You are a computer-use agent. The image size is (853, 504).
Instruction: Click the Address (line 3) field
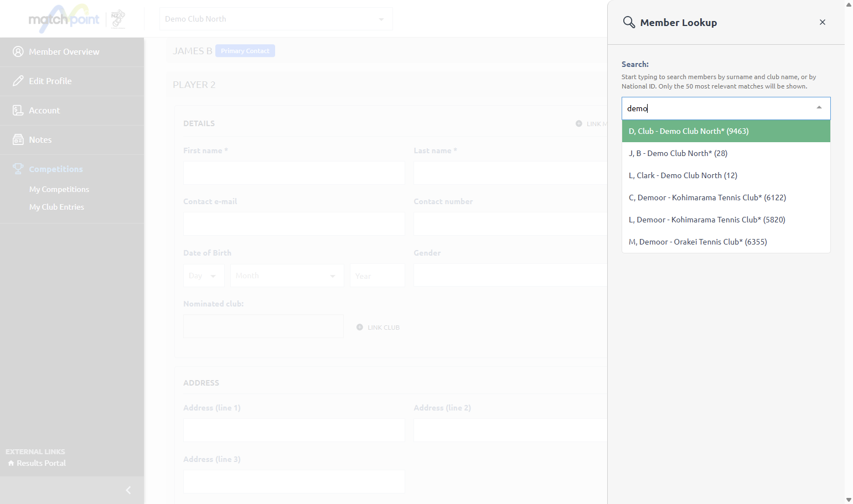click(x=294, y=481)
